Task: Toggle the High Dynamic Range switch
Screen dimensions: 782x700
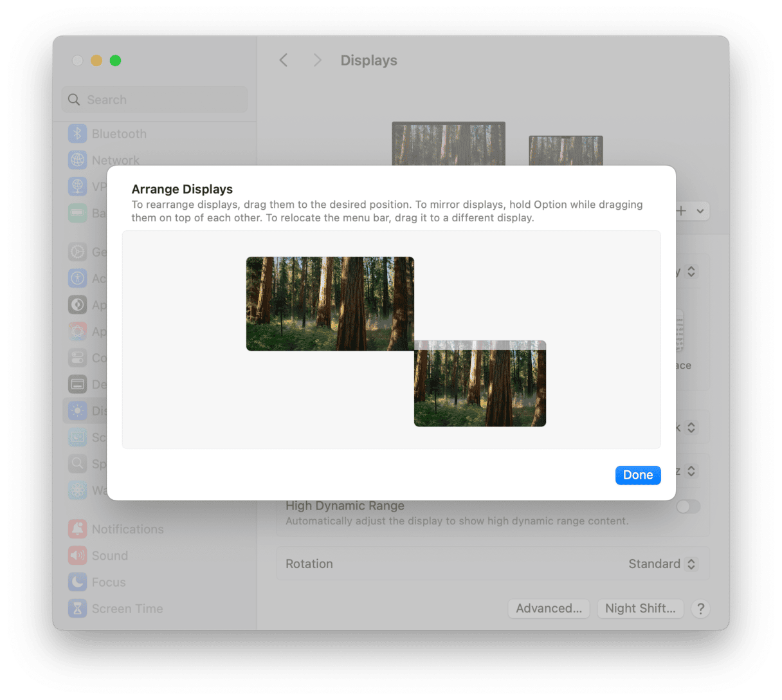Action: point(688,506)
